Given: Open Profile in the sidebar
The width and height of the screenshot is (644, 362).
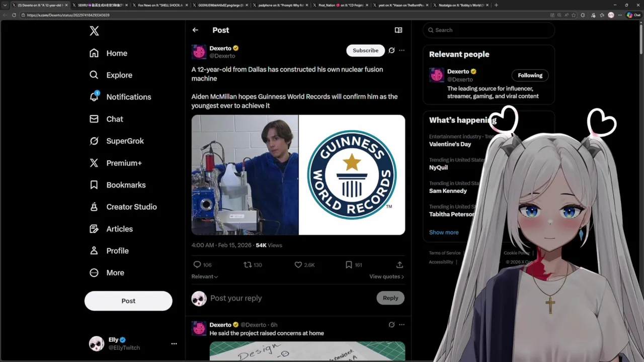Looking at the screenshot, I should (109, 250).
